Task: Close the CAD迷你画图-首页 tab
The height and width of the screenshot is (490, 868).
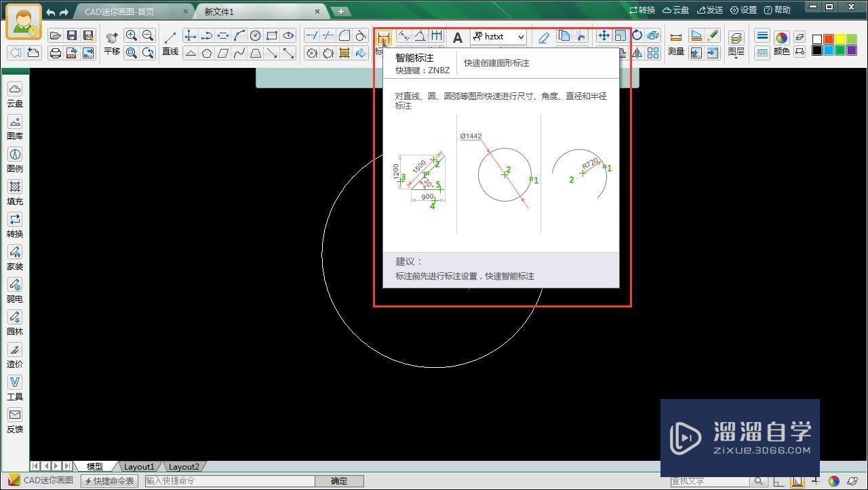Action: tap(186, 12)
